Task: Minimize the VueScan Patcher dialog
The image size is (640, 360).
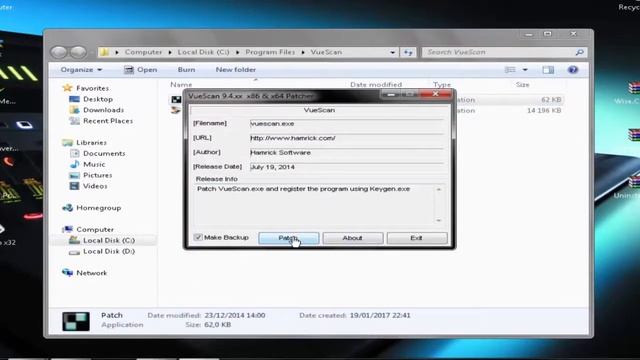Action: click(x=391, y=94)
